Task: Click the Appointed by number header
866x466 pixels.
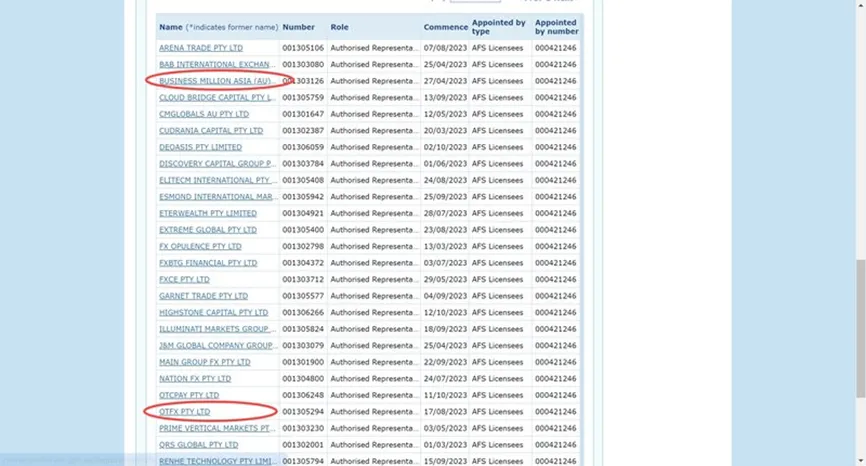Action: tap(557, 27)
